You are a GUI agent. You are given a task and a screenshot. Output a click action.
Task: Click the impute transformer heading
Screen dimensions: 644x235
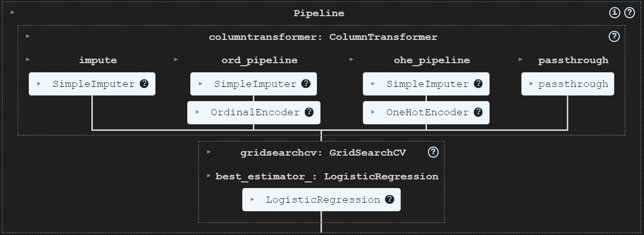[x=98, y=60]
